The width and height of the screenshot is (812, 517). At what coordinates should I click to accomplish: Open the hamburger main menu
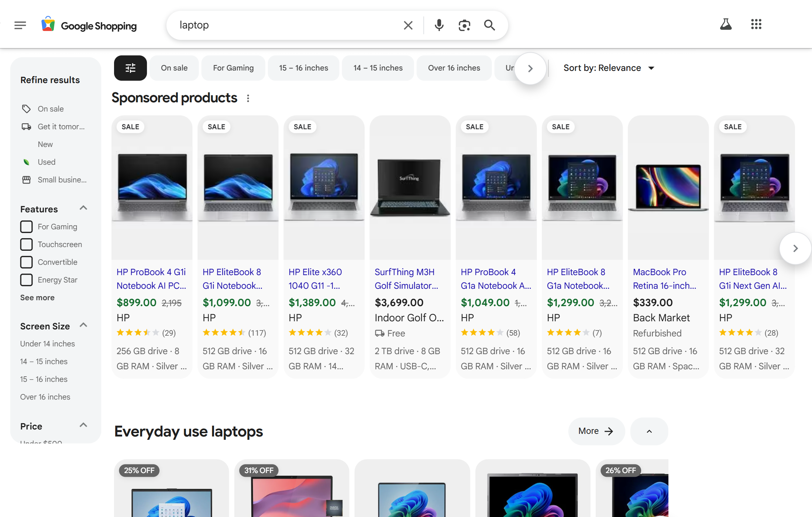[x=20, y=25]
